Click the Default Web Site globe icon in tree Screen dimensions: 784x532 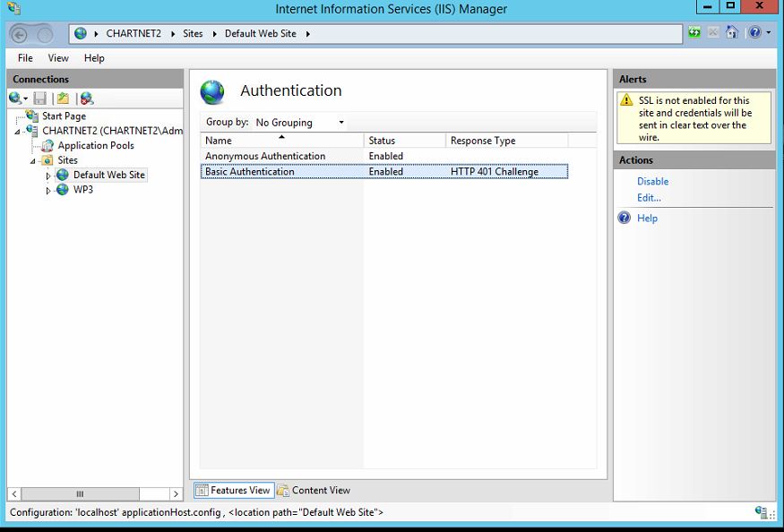[63, 175]
